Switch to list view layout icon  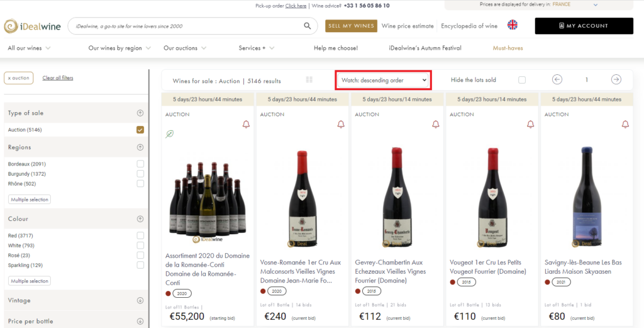click(x=309, y=79)
